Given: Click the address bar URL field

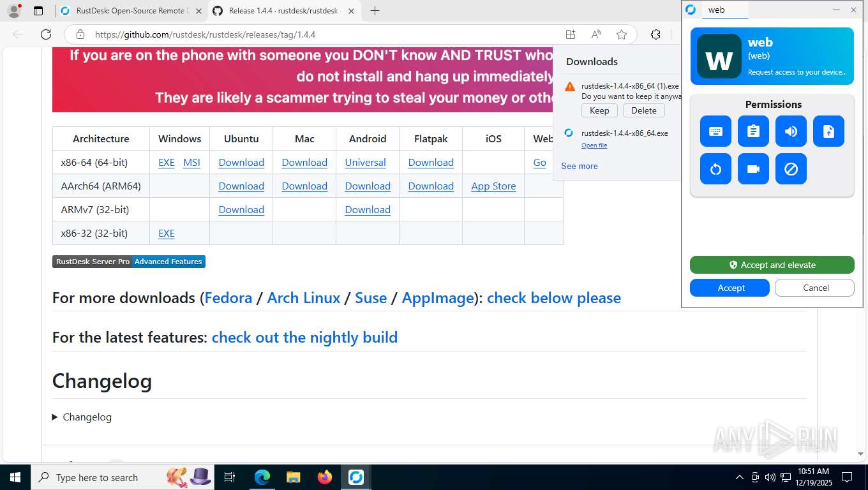Looking at the screenshot, I should (x=319, y=34).
